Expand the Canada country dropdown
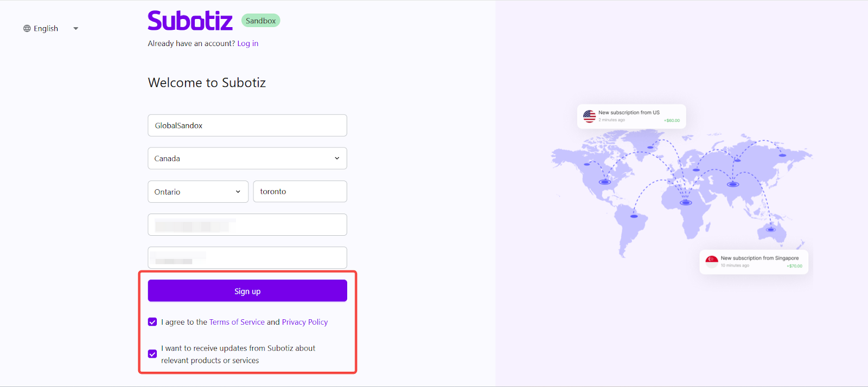Image resolution: width=868 pixels, height=387 pixels. coord(247,158)
